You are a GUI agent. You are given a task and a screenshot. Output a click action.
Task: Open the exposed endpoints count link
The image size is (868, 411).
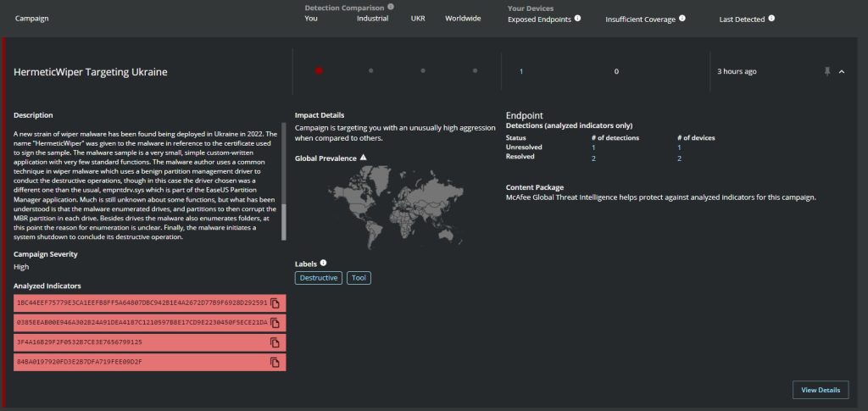520,72
